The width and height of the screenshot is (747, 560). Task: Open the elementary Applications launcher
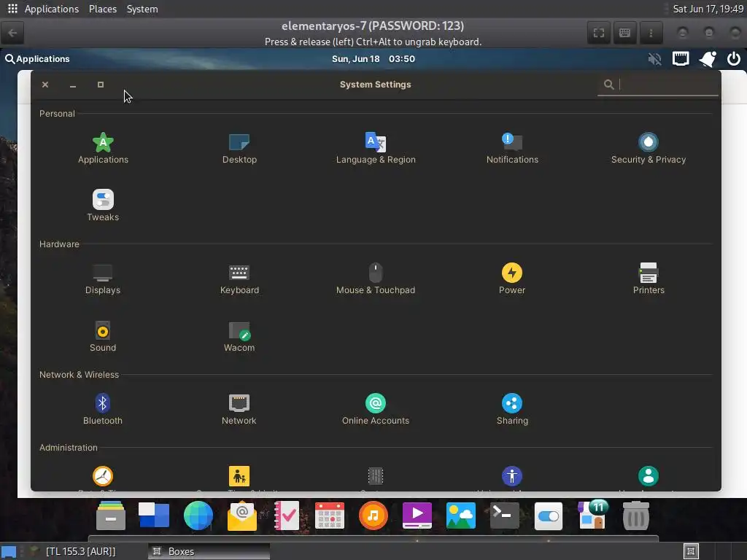click(37, 59)
